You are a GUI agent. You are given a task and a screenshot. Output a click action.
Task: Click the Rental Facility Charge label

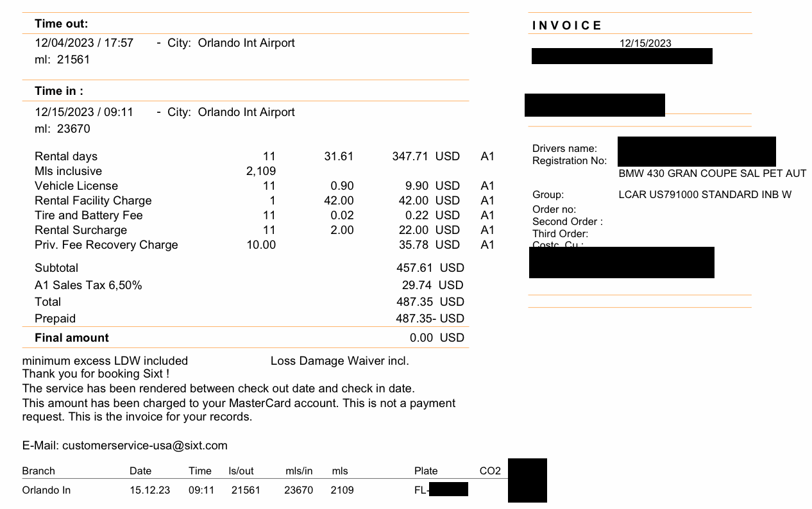pos(93,201)
